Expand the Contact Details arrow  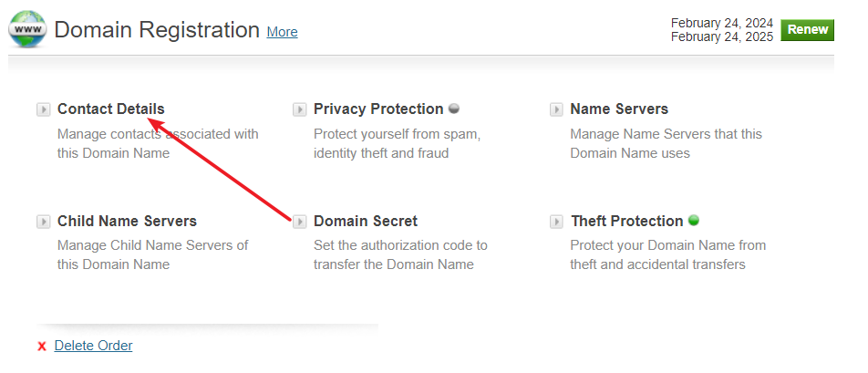pyautogui.click(x=43, y=109)
